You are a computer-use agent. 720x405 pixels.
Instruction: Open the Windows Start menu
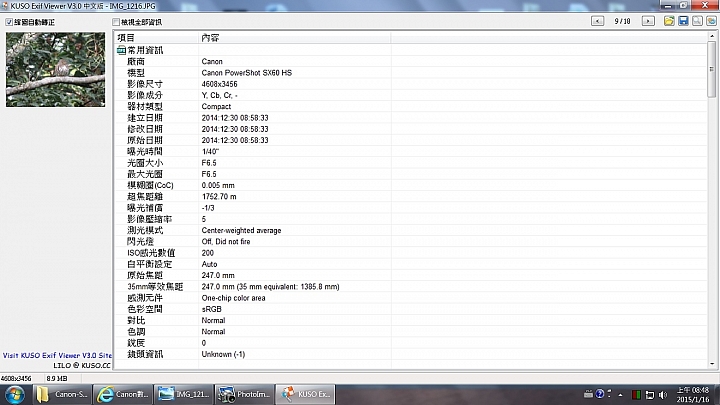(x=15, y=394)
